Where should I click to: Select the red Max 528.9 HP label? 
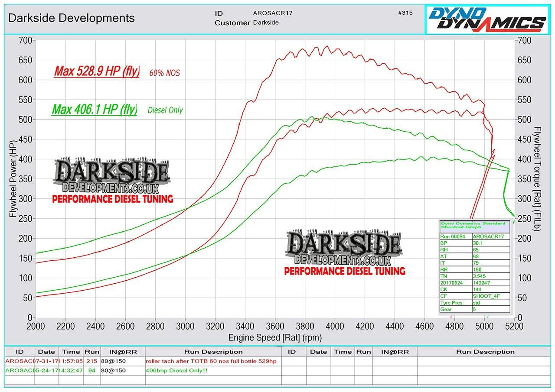[97, 71]
